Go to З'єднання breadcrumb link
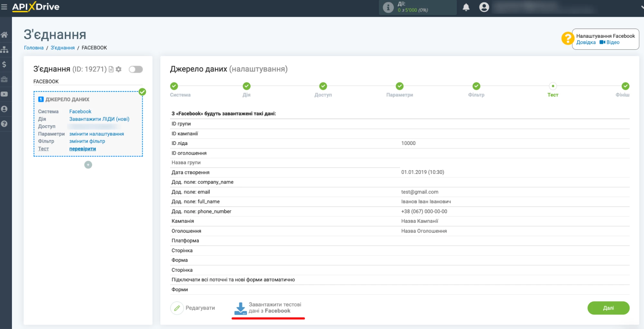The width and height of the screenshot is (644, 329). click(x=62, y=48)
